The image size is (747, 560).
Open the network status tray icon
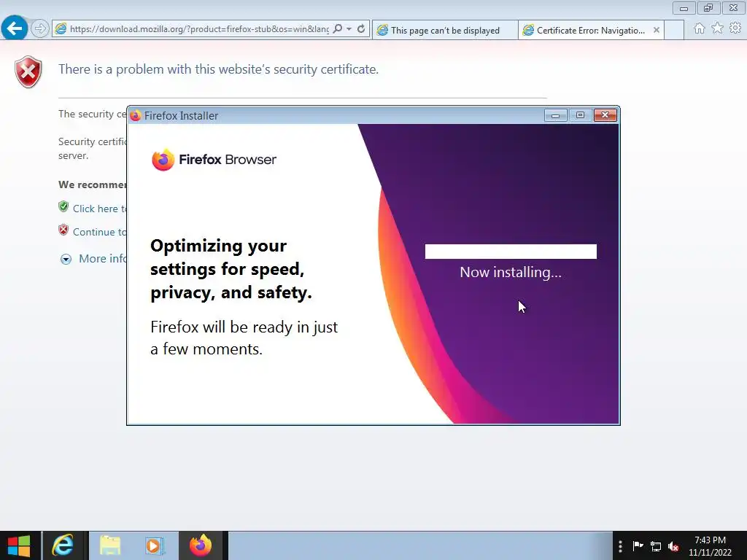[656, 546]
